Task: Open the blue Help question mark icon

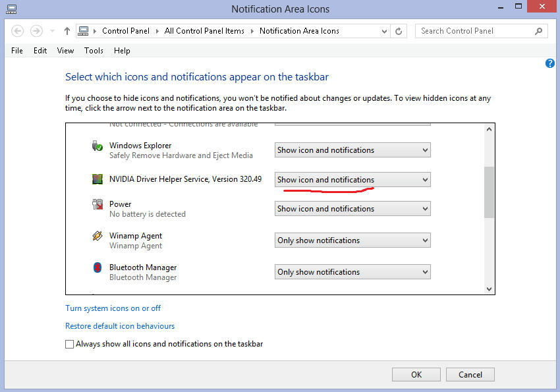Action: 550,63
